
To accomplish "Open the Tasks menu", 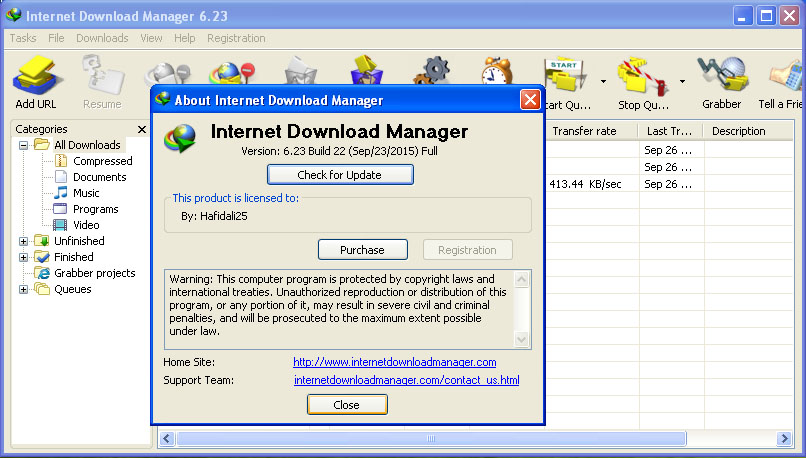I will click(x=23, y=38).
